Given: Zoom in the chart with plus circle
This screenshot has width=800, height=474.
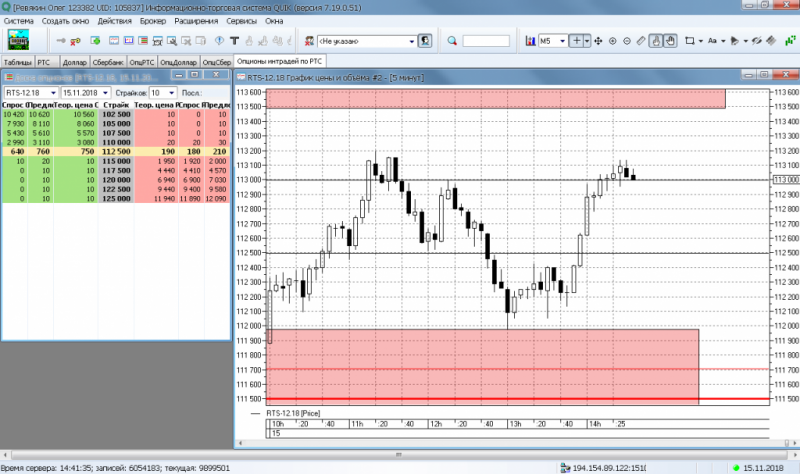Looking at the screenshot, I should point(613,41).
